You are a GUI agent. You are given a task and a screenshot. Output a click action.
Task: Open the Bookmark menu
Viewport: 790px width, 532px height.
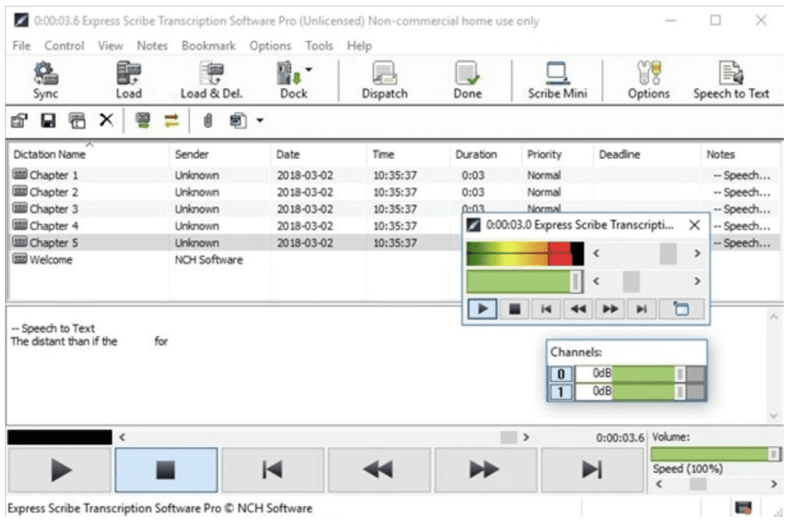(209, 46)
